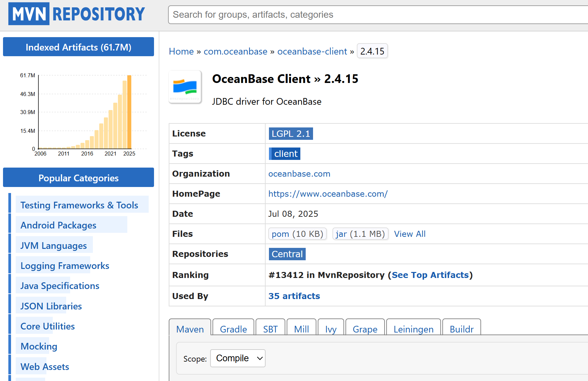Open Java Specifications category
The image size is (588, 381).
[x=60, y=286]
